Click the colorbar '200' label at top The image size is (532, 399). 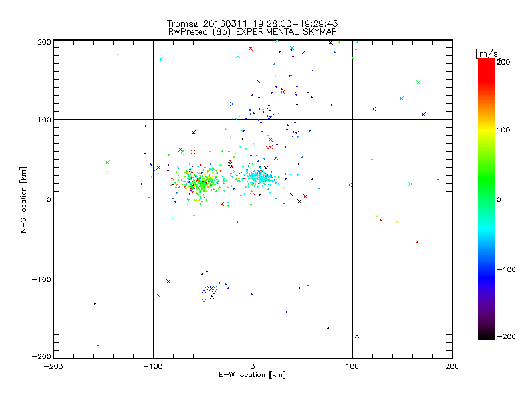coord(503,62)
